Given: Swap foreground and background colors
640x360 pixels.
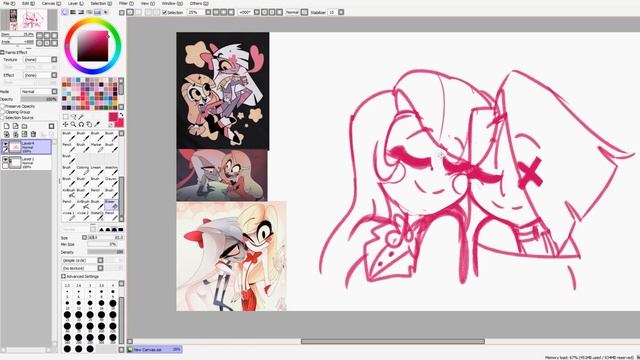Looking at the screenshot, I should (121, 115).
